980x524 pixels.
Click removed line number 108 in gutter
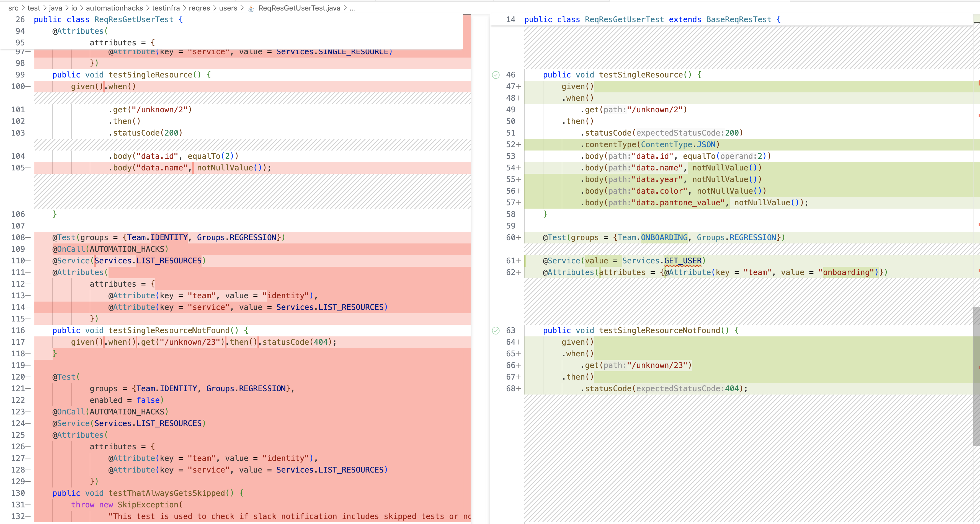click(x=18, y=238)
